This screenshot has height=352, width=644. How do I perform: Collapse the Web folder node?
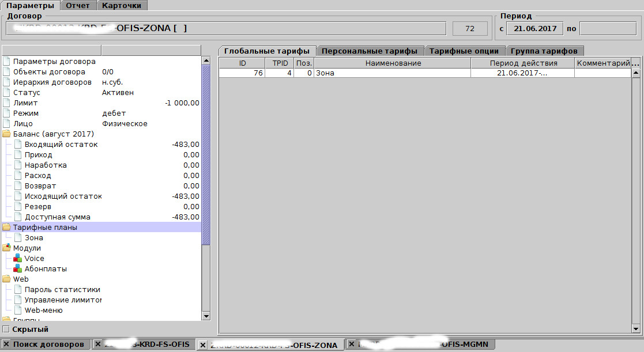6,279
